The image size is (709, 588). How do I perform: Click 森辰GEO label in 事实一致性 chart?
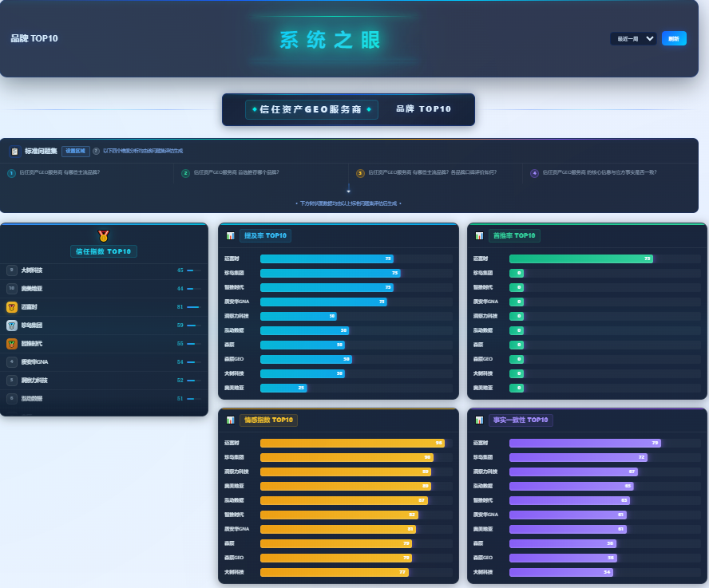click(483, 558)
